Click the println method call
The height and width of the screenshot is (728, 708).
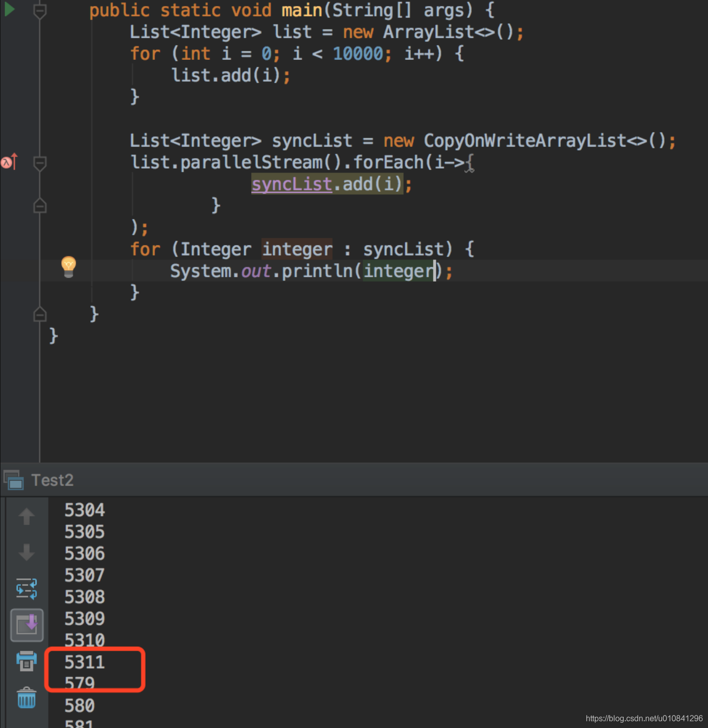point(317,271)
